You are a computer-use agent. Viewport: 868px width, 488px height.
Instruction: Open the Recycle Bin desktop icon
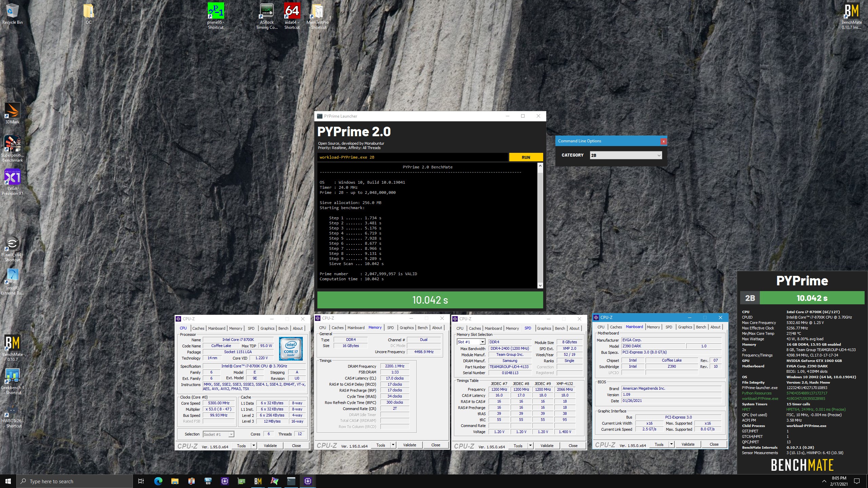coord(12,14)
